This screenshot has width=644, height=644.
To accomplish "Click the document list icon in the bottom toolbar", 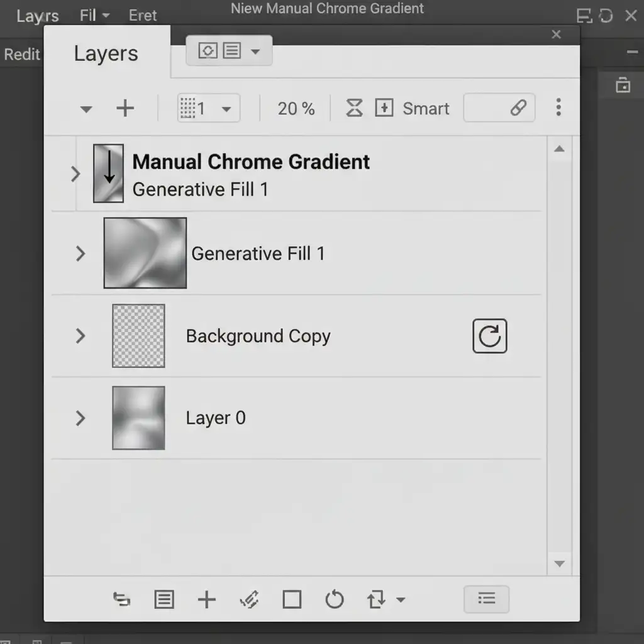I will coord(164,599).
